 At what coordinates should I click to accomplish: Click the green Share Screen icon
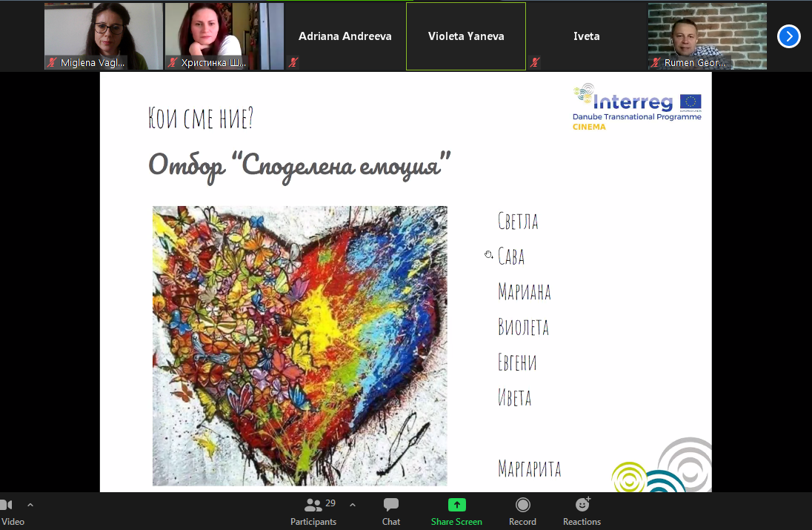click(456, 506)
